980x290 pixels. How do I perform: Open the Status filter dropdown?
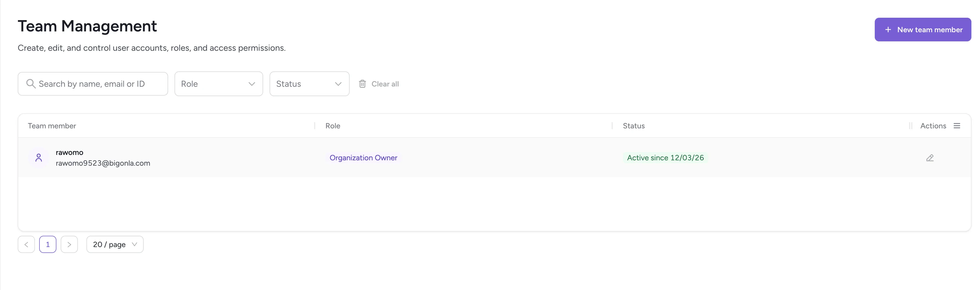click(309, 84)
